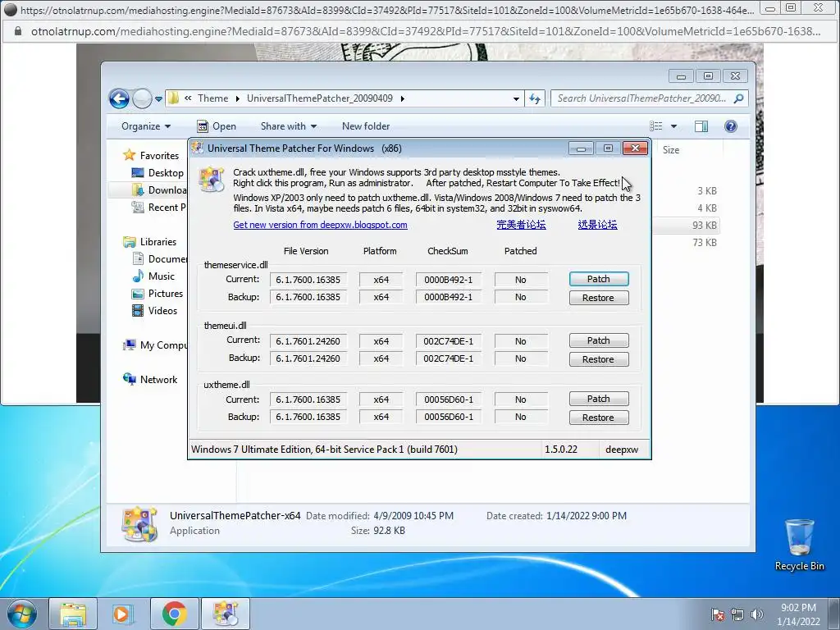Refresh the Explorer folder view
Screen dimensions: 840x630
point(535,98)
